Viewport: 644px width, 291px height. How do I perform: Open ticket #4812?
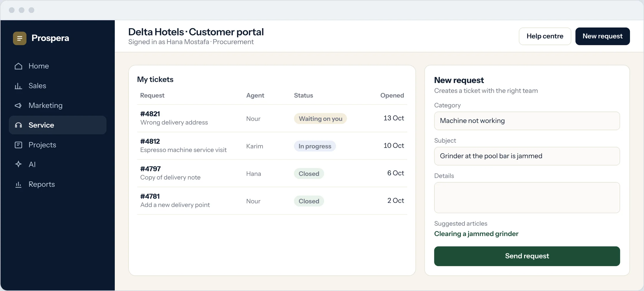(x=272, y=146)
